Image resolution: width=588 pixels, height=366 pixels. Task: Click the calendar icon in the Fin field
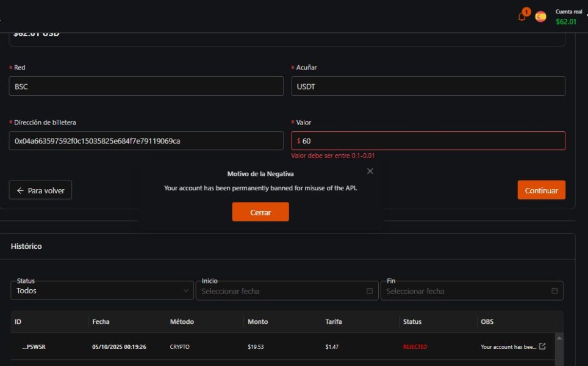tap(554, 291)
